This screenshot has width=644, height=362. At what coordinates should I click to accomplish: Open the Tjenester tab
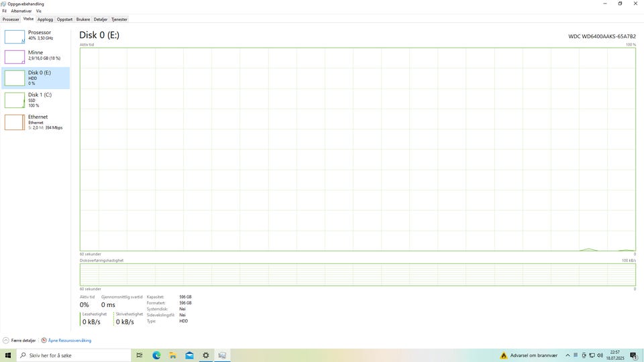pyautogui.click(x=119, y=19)
